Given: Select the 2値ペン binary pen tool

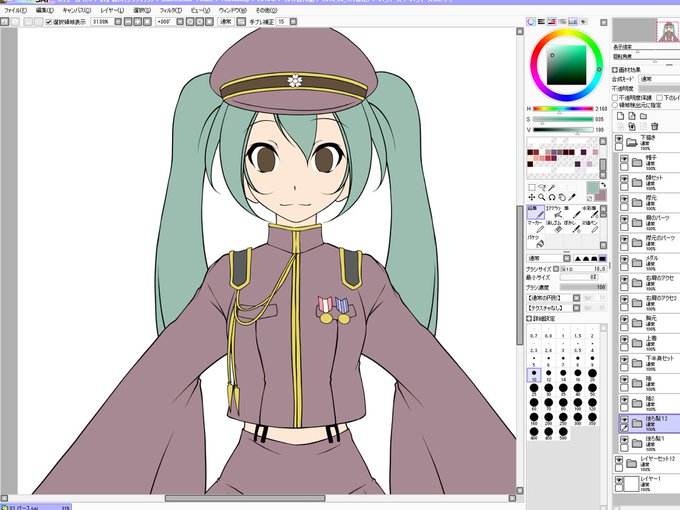Looking at the screenshot, I should [x=590, y=227].
